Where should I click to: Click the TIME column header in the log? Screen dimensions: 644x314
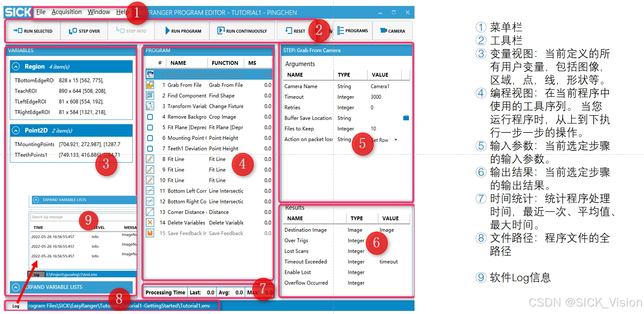click(38, 228)
